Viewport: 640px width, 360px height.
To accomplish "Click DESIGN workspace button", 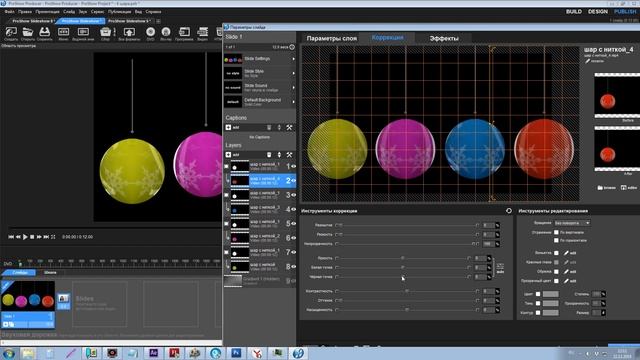I will [x=598, y=12].
